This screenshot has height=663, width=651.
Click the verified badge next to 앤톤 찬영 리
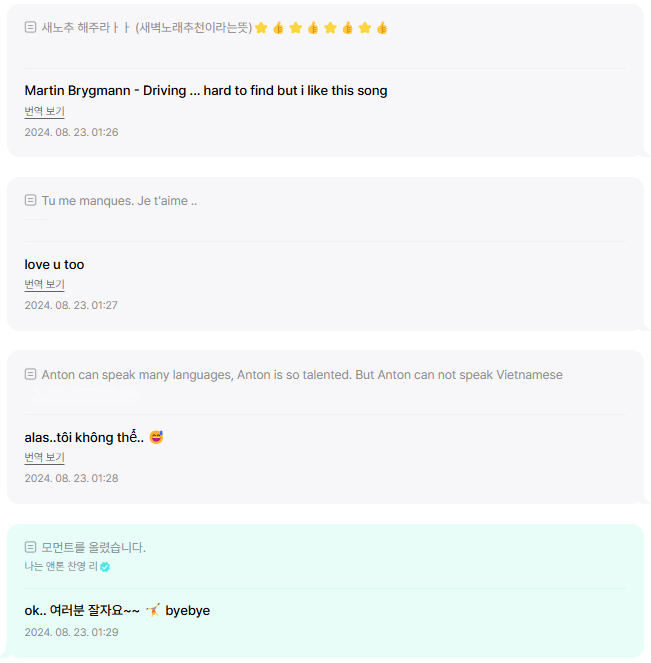pos(105,567)
